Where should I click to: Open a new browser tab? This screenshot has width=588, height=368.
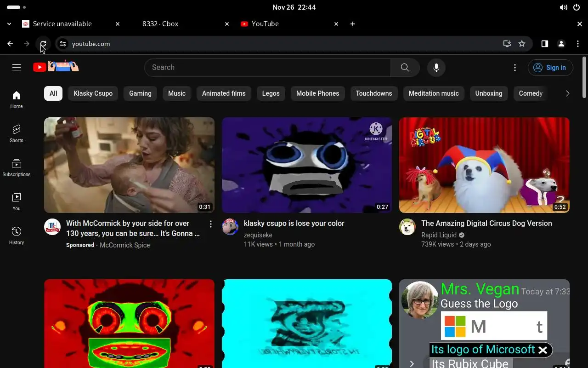tap(352, 24)
